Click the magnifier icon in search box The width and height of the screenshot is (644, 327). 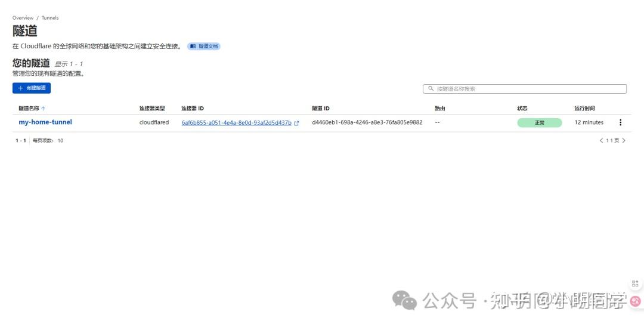[431, 88]
